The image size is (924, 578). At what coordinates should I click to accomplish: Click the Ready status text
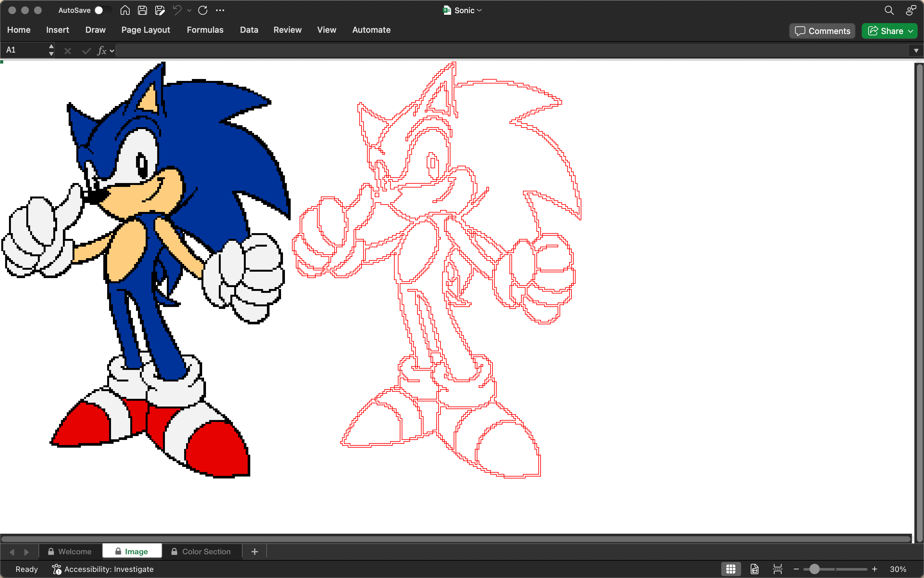pyautogui.click(x=26, y=569)
